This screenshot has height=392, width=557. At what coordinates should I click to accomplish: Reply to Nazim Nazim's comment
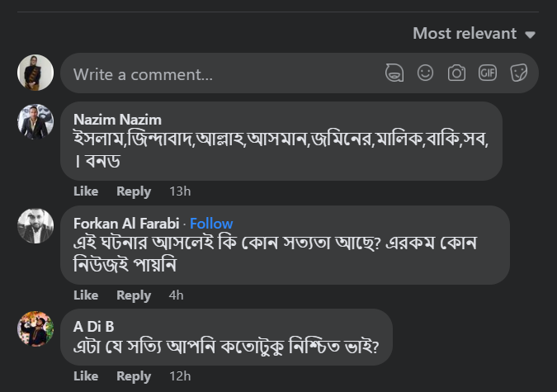[x=134, y=191]
